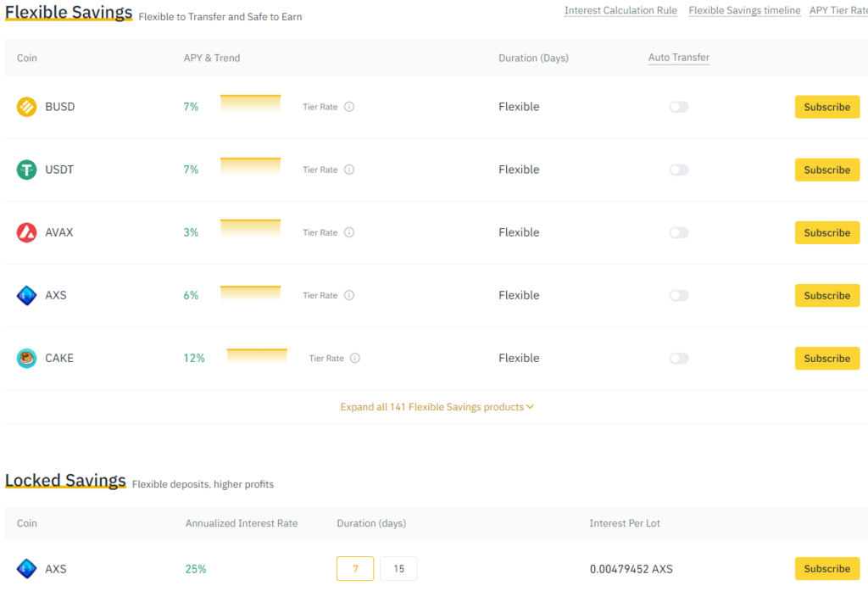Turn on Auto Transfer for CAKE

click(679, 358)
